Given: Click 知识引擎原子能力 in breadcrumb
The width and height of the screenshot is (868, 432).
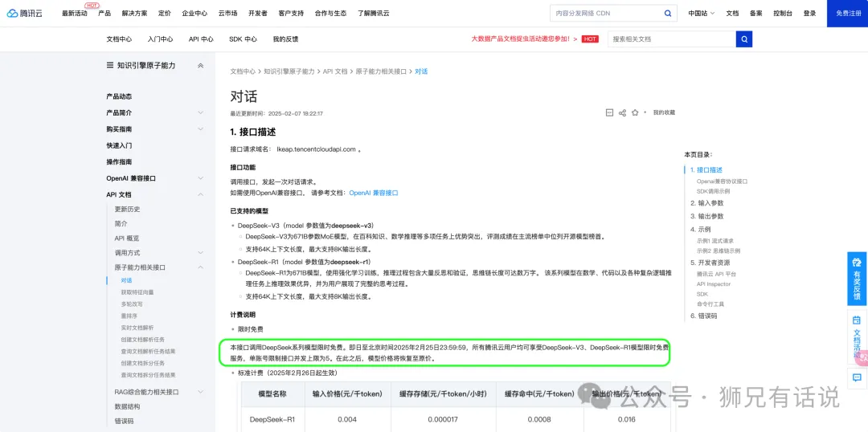Looking at the screenshot, I should point(289,71).
